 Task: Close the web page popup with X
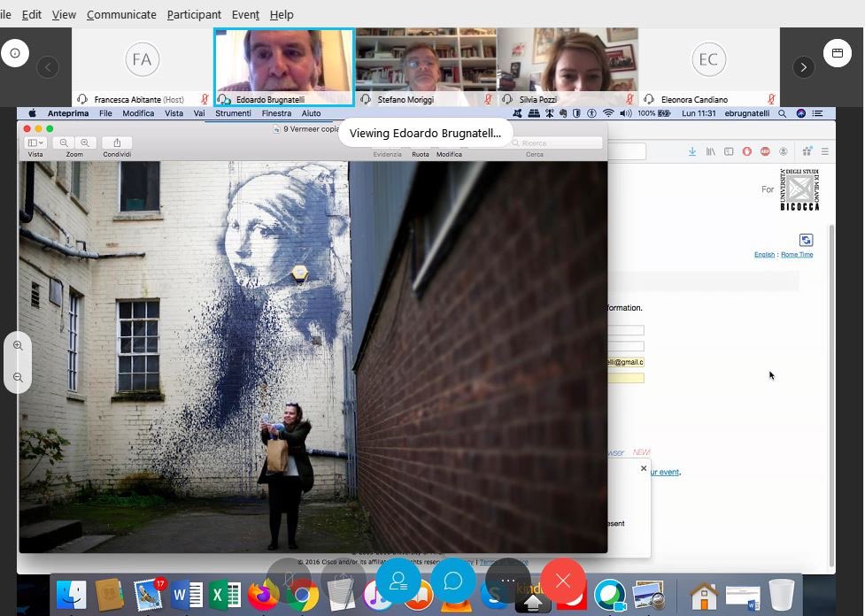(644, 468)
